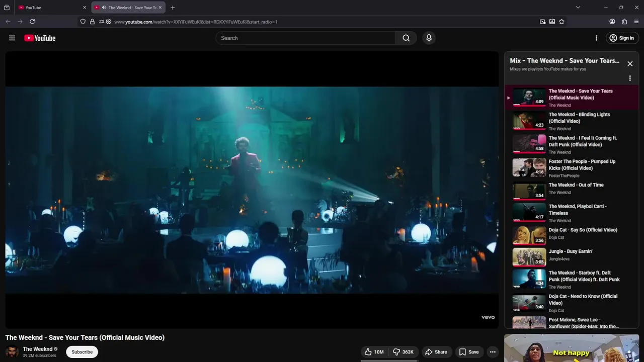Click the YouTube search magnifier button
The image size is (644, 362).
tap(406, 38)
